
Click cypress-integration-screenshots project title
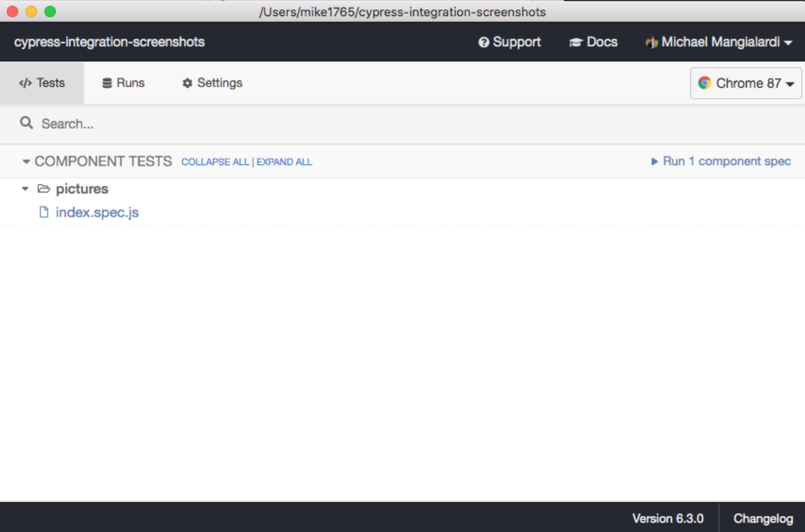[x=109, y=42]
